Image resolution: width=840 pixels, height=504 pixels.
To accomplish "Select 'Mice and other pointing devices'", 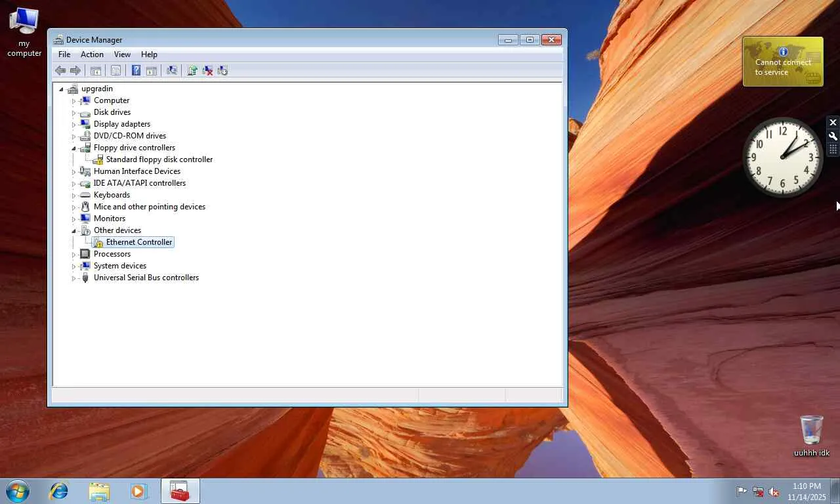I will (150, 207).
